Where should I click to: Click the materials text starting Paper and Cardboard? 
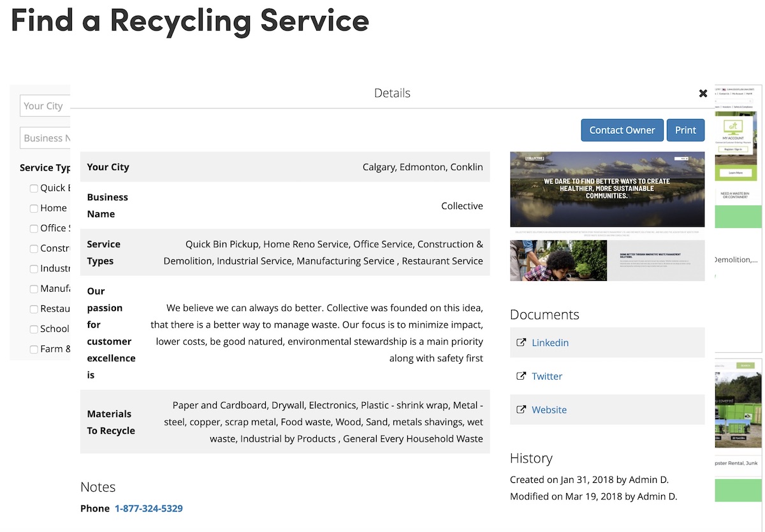coord(324,422)
